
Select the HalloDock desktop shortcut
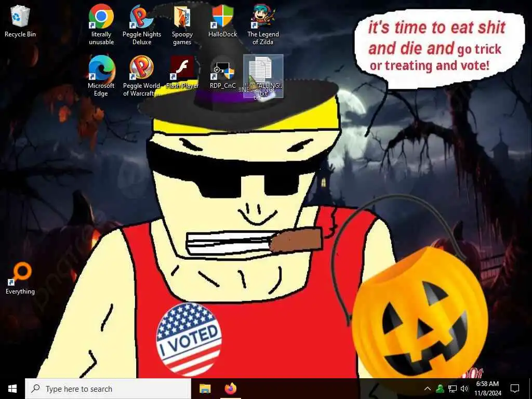222,21
